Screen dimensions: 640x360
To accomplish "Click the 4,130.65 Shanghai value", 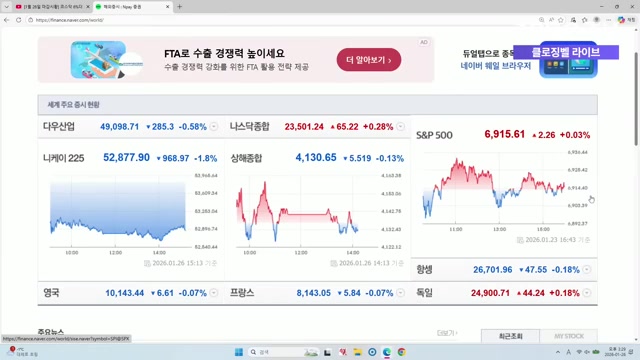I will coord(316,158).
